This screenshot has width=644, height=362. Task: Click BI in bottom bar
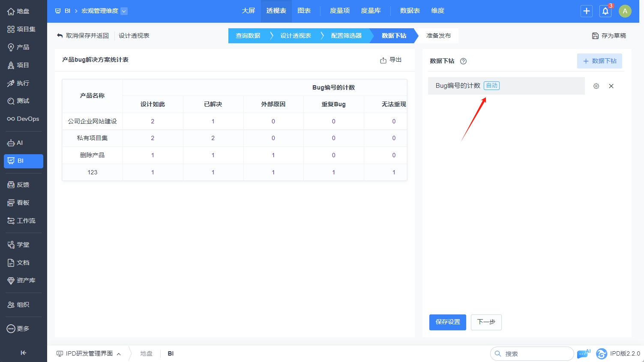(171, 354)
